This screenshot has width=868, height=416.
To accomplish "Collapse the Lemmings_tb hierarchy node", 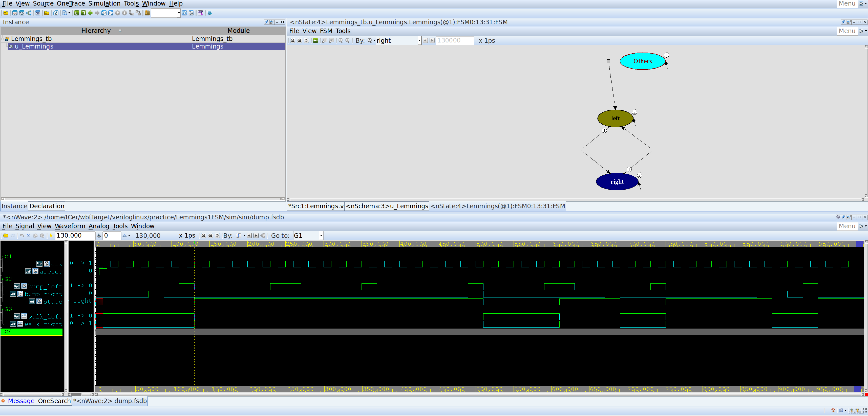I will 3,39.
